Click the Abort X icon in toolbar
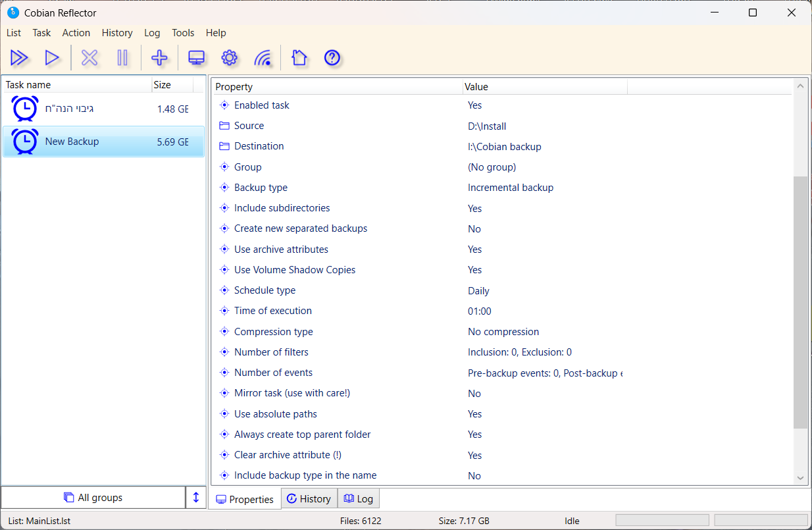 [89, 58]
